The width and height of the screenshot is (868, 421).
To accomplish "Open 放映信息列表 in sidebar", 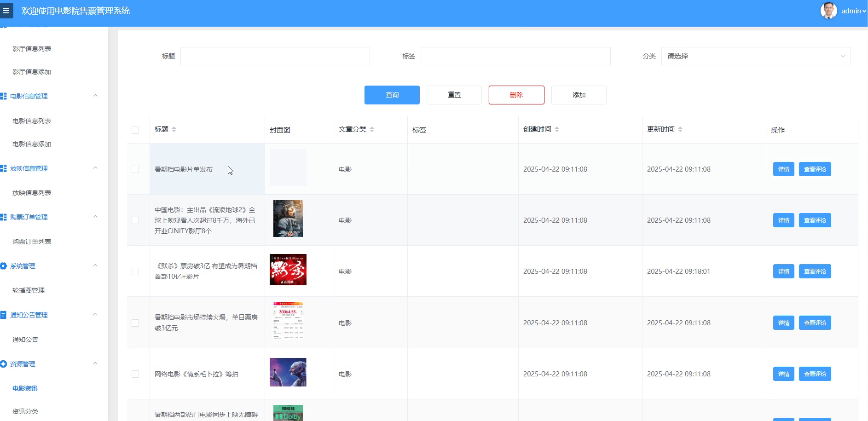I will point(32,193).
